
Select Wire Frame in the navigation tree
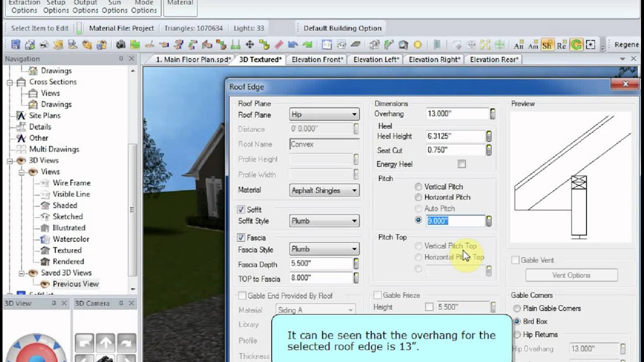71,183
